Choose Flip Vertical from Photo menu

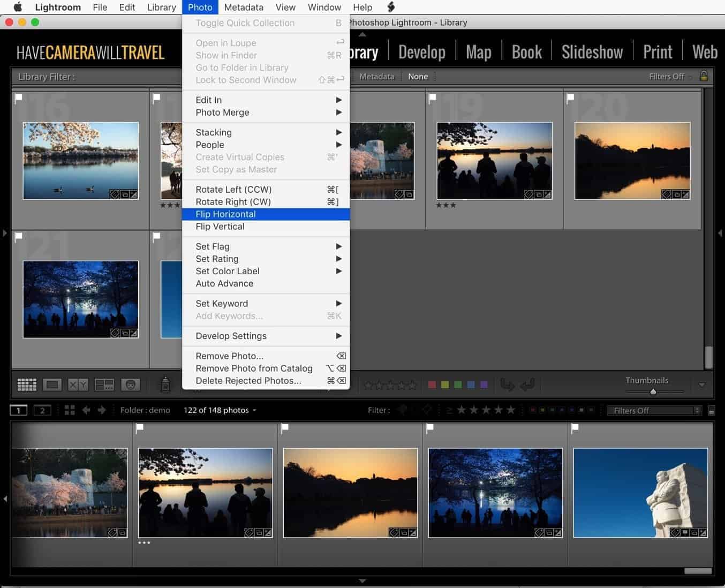pyautogui.click(x=266, y=227)
